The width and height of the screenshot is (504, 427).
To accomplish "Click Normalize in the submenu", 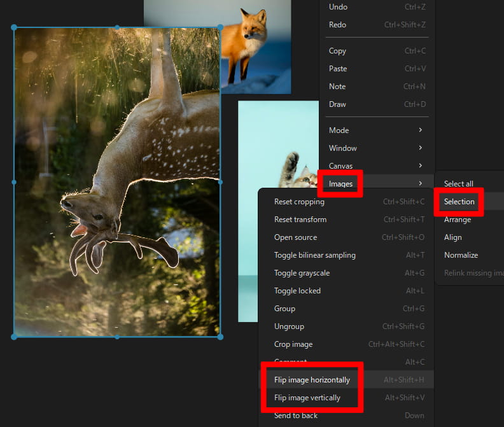I will pyautogui.click(x=461, y=255).
